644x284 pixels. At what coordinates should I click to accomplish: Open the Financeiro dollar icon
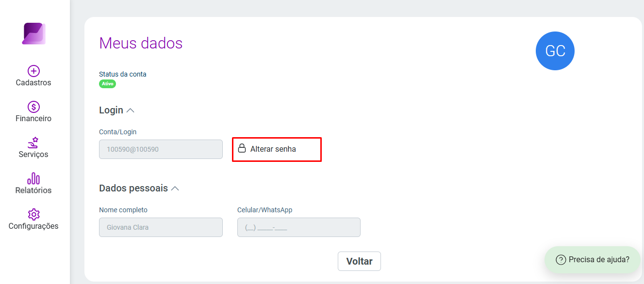coord(33,107)
